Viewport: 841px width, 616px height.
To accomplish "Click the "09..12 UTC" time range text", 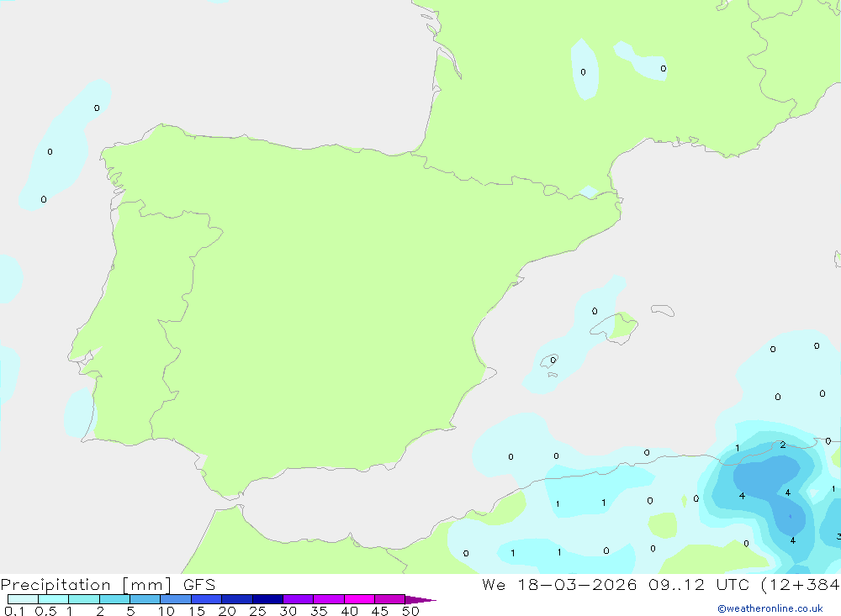I will click(x=698, y=585).
